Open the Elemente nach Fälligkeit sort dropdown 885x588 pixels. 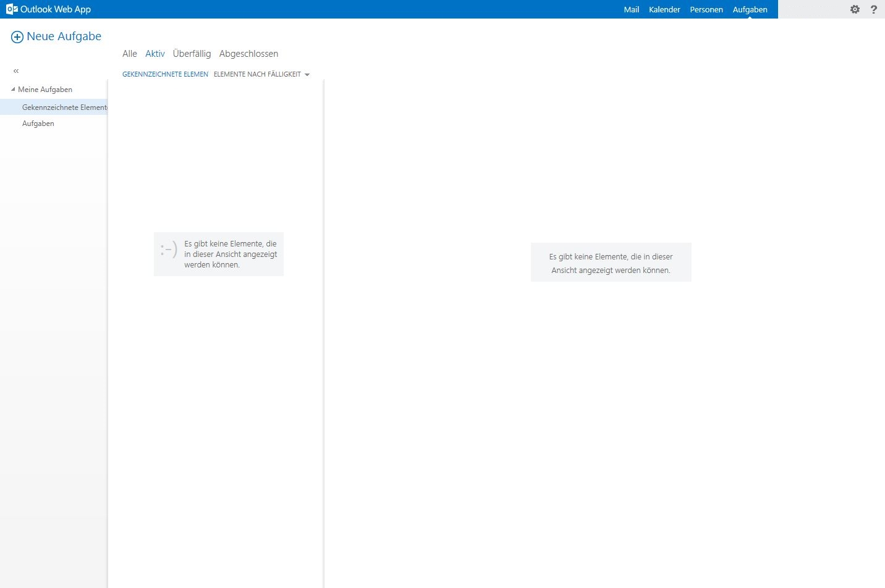point(261,74)
